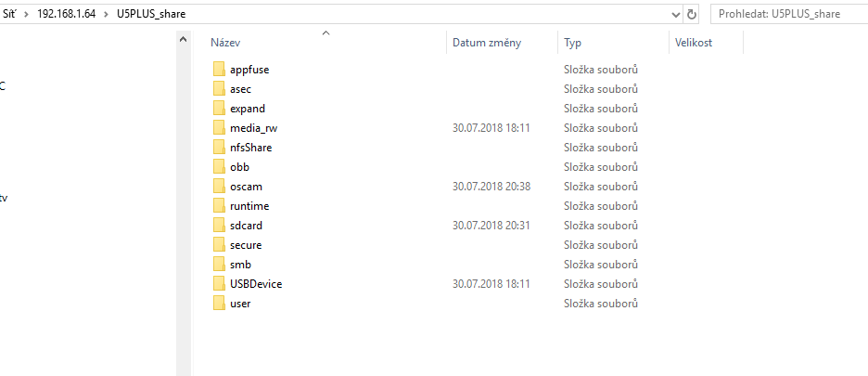Viewport: 868px width, 376px height.
Task: Click the USBDevice folder icon
Action: coord(219,284)
